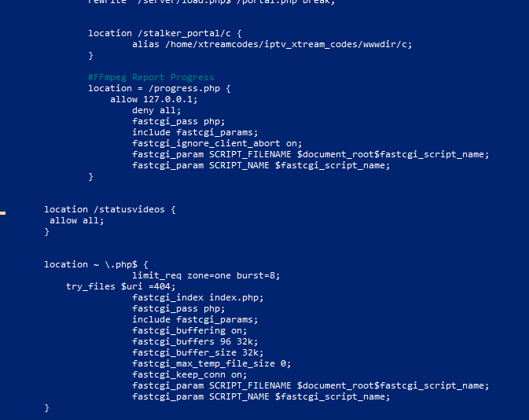Click the final closing brace at bottom
The width and height of the screenshot is (529, 420).
point(47,408)
